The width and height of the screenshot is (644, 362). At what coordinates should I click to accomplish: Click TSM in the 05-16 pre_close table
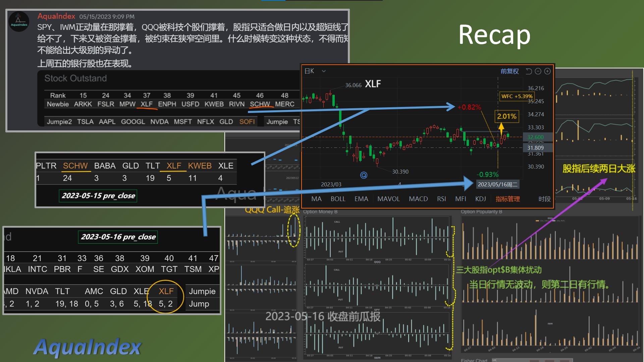[x=193, y=269]
